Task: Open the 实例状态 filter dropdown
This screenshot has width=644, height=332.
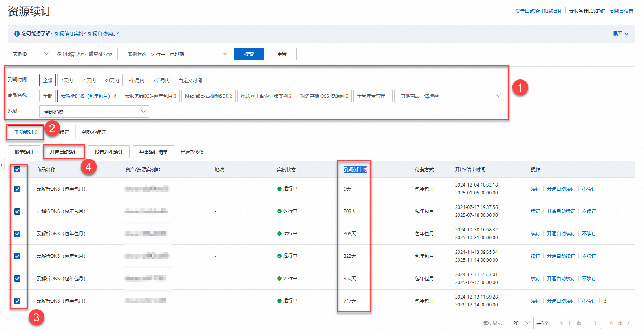Action: click(176, 54)
